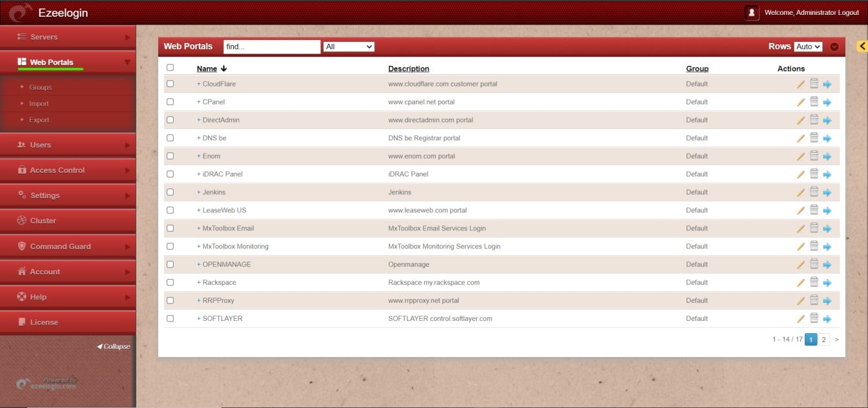Click the administrator user avatar icon
This screenshot has width=868, height=408.
752,12
